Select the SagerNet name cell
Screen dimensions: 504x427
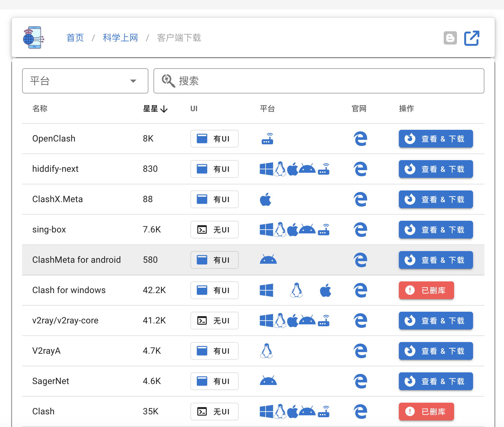tap(51, 381)
